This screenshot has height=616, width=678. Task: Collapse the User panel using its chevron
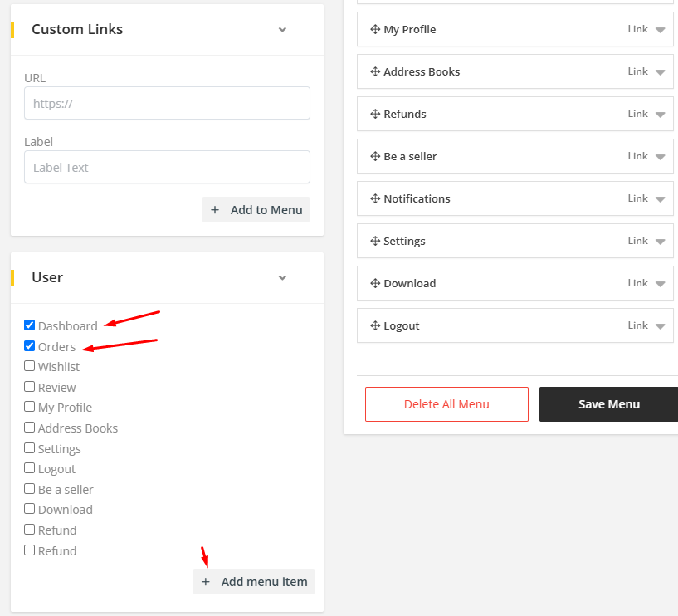[x=282, y=278]
